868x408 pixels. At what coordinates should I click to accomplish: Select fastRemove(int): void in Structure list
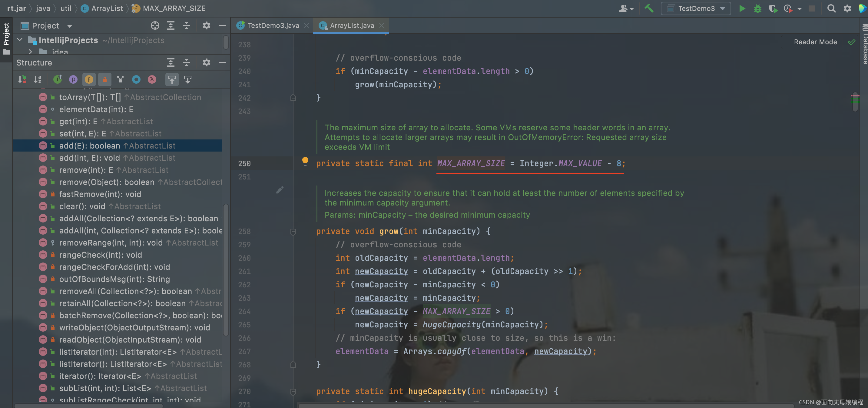point(100,194)
